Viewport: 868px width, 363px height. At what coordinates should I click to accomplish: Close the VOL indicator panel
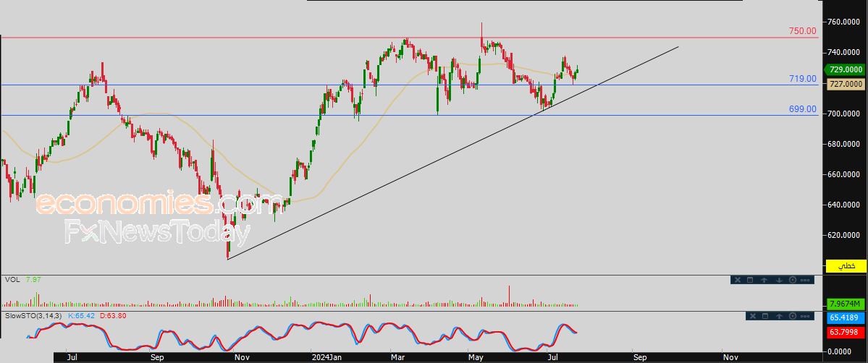[x=738, y=280]
